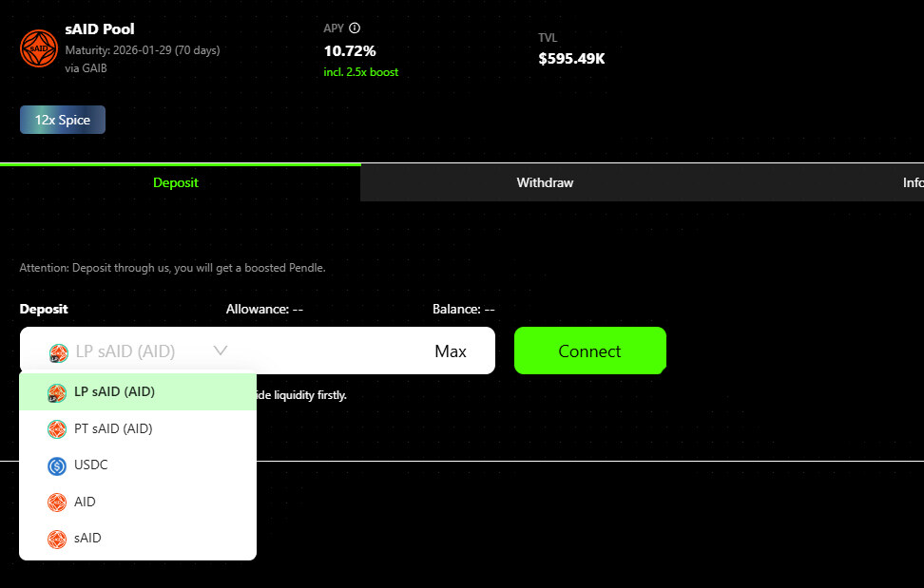924x588 pixels.
Task: Click the bottom sAID token icon
Action: 57,539
